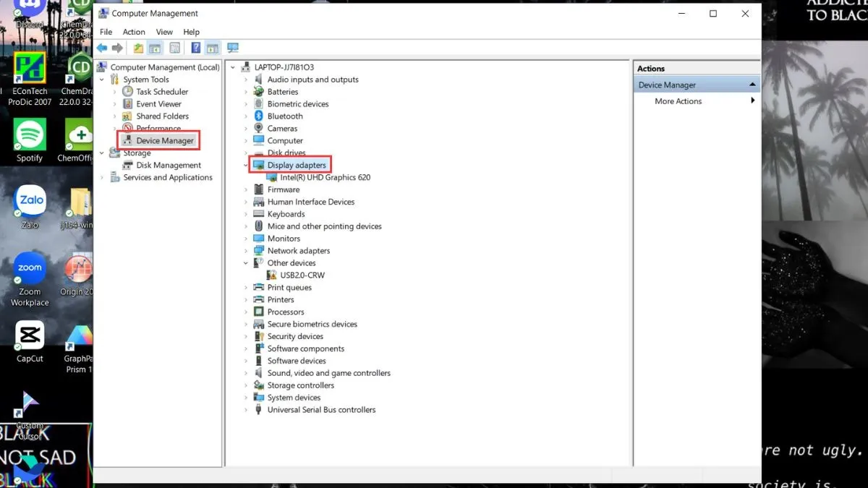Viewport: 868px width, 488px height.
Task: Expand the Batteries category
Action: [x=247, y=91]
